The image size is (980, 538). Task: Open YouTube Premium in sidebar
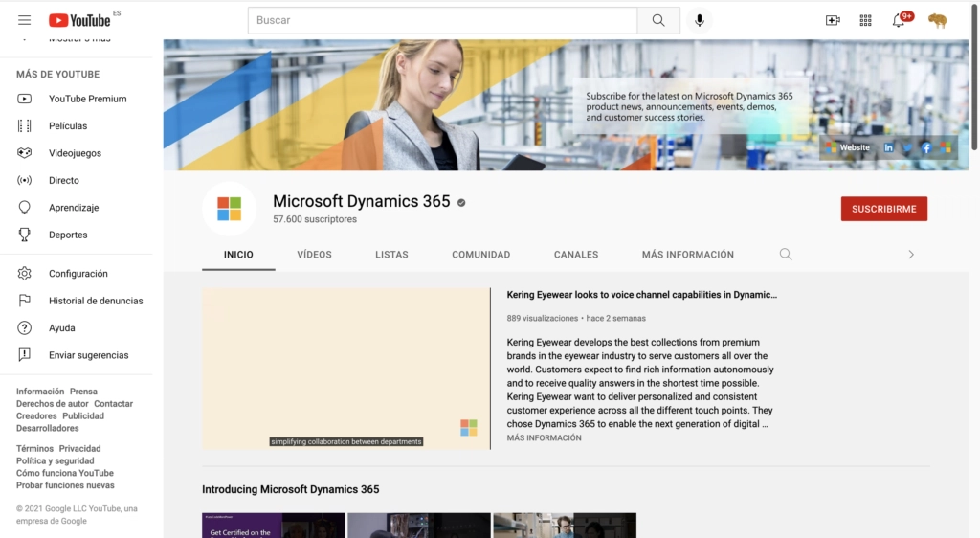click(87, 99)
